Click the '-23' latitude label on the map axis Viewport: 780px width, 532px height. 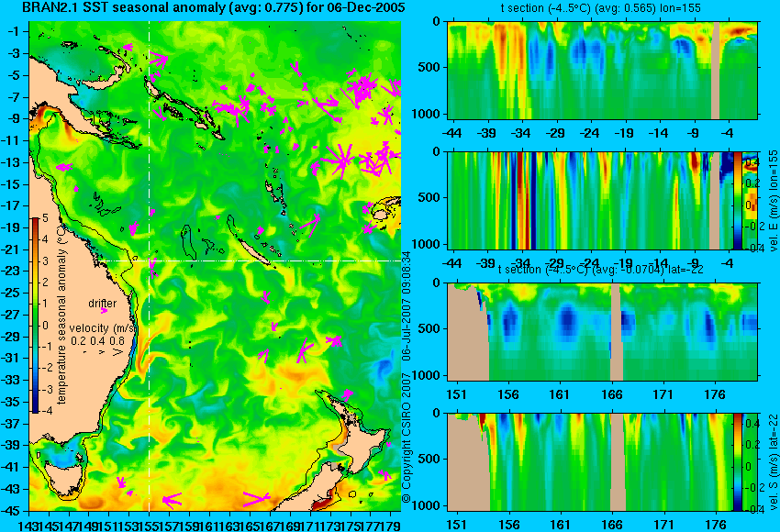[13, 271]
